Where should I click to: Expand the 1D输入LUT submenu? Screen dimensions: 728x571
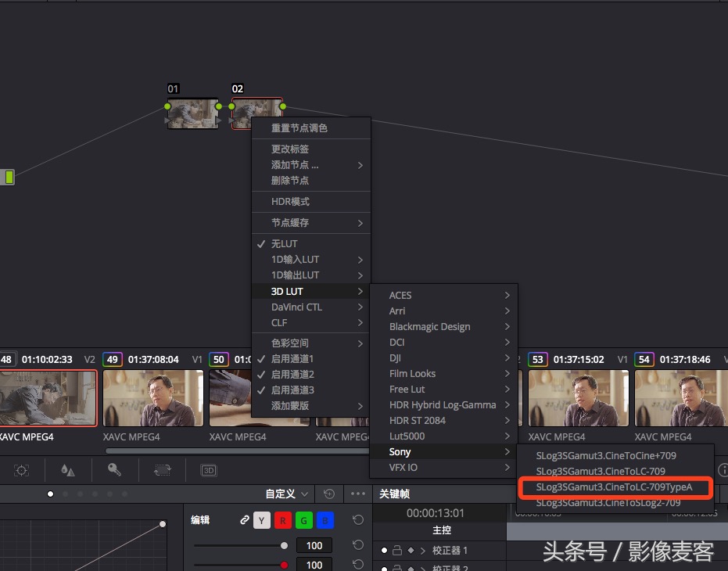coord(310,259)
